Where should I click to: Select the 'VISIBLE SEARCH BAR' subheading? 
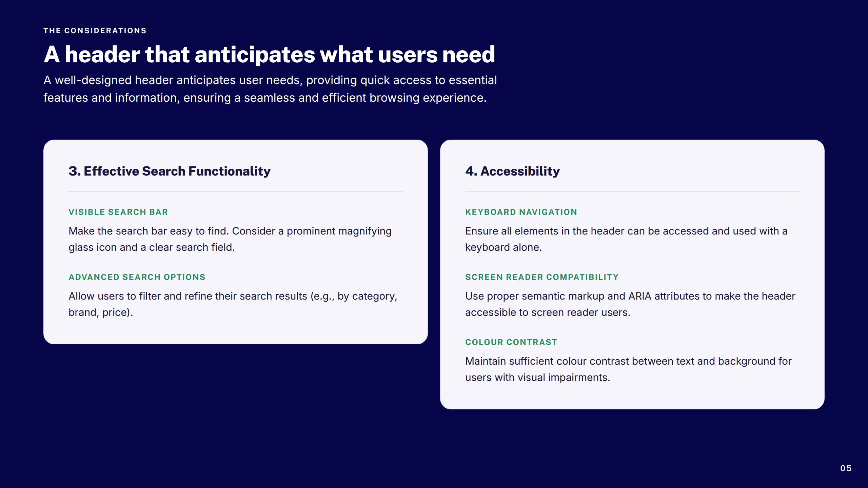[x=118, y=212]
